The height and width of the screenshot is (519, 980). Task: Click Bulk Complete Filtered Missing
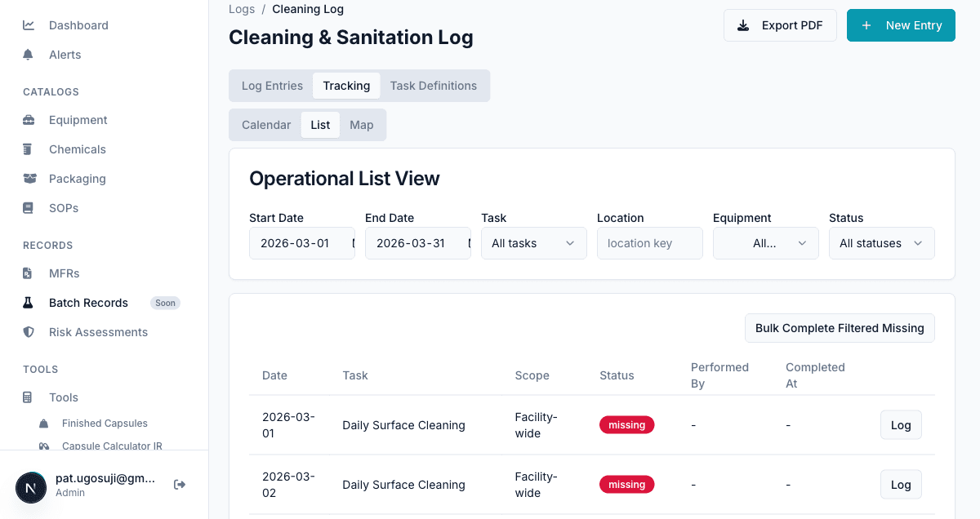pos(840,327)
